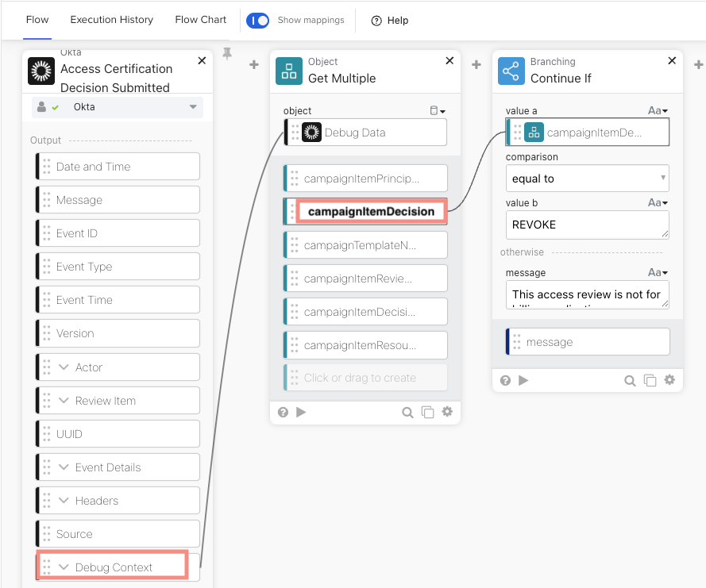
Task: Expand the Debug Context output field
Action: pyautogui.click(x=64, y=567)
